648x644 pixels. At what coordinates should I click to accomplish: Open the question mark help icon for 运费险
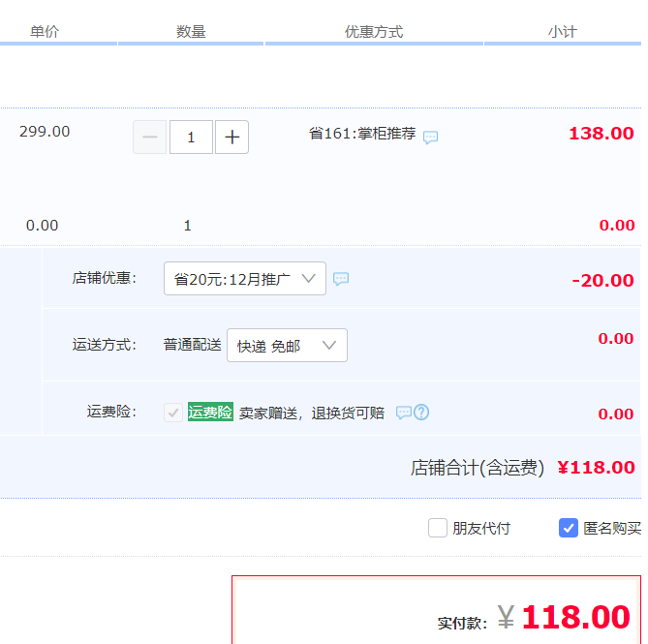[x=421, y=413]
